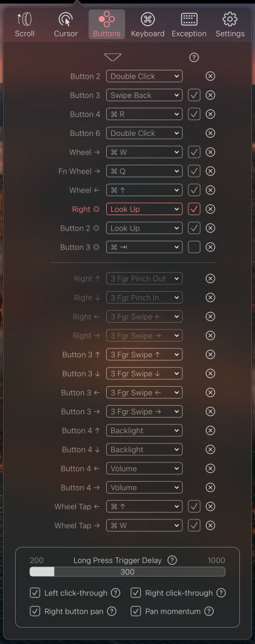Image resolution: width=255 pixels, height=644 pixels.
Task: Disable Right button pan checkbox
Action: coord(35,611)
